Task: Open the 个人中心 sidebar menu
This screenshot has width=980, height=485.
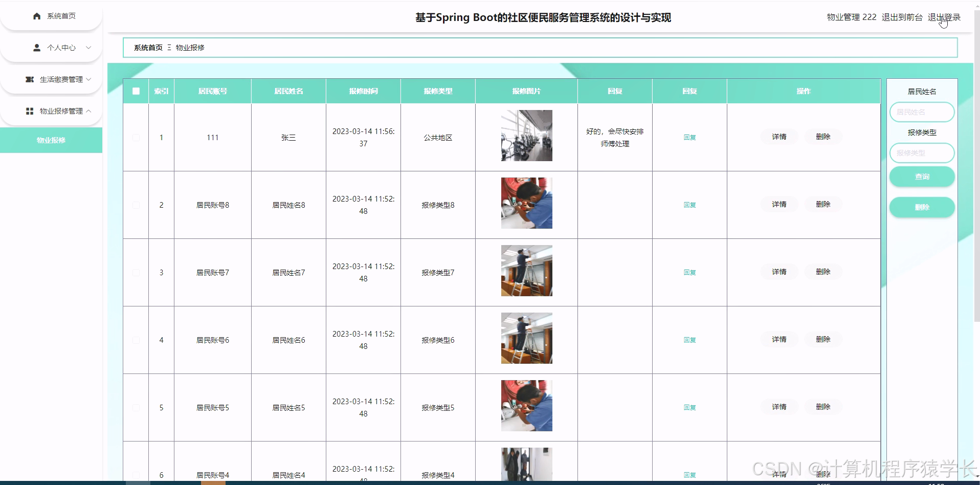Action: (x=51, y=48)
